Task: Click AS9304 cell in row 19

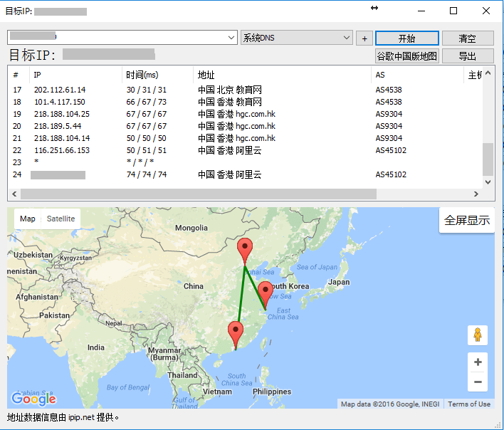Action: (389, 114)
